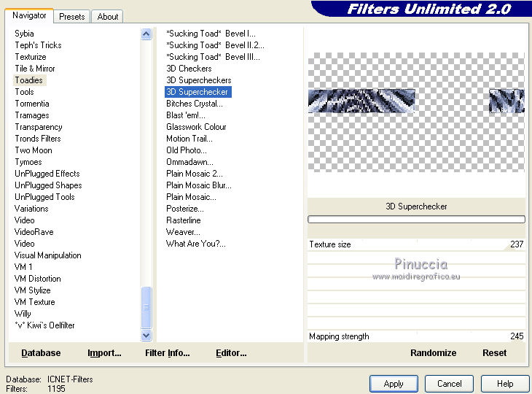Viewport: 532px width, 394px height.
Task: Choose the Posterize... filter
Action: pos(185,209)
